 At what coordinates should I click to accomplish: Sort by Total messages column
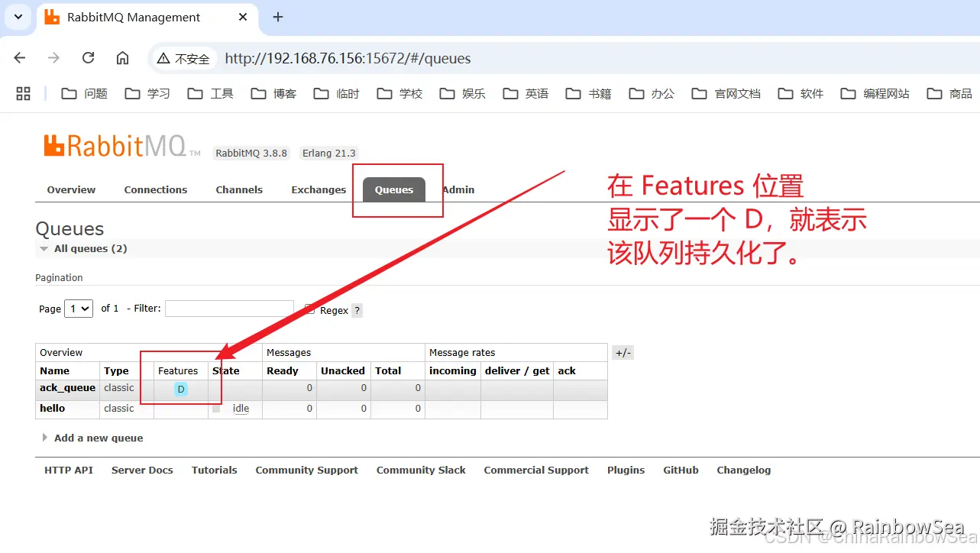[388, 370]
